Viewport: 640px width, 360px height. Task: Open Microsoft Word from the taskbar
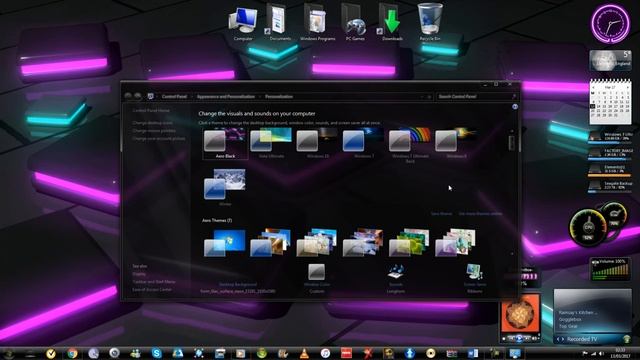coord(473,353)
